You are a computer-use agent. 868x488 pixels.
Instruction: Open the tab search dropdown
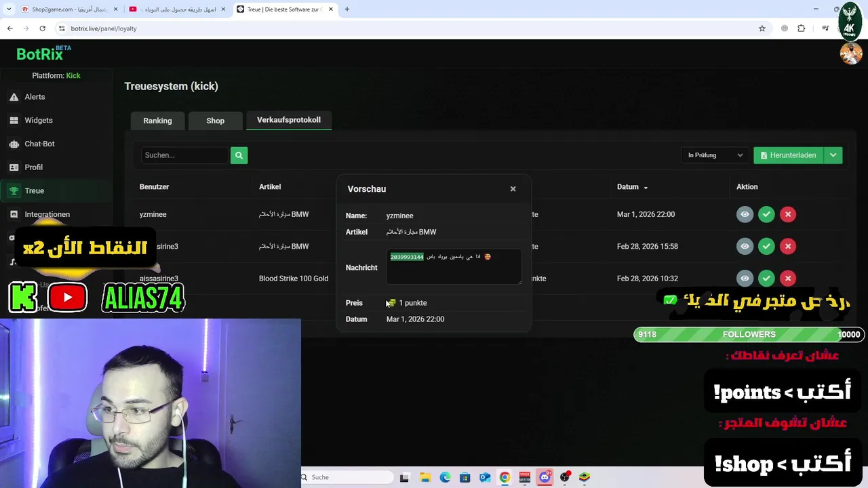[9, 9]
